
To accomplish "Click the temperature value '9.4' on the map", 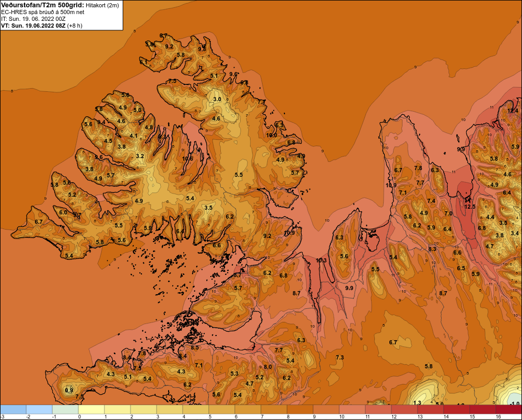I will (x=101, y=122).
